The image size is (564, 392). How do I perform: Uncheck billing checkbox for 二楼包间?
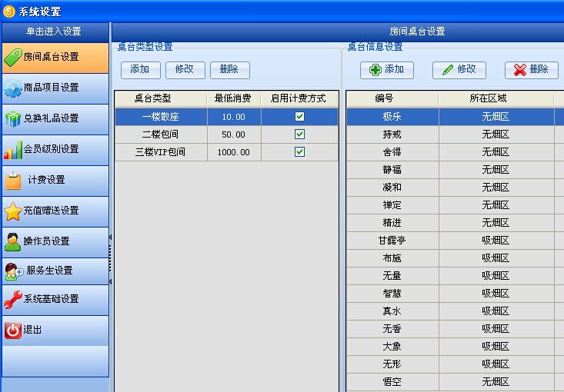pos(299,135)
